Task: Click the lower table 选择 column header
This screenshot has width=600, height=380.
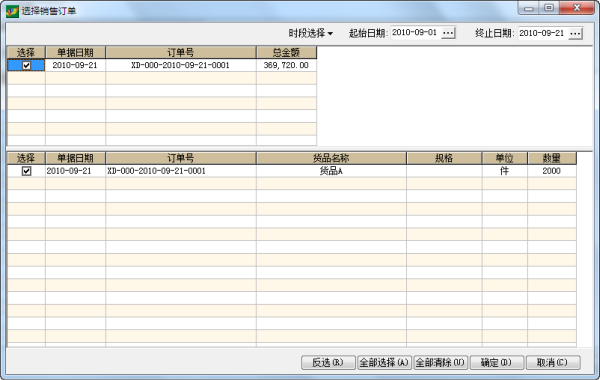Action: [x=26, y=158]
